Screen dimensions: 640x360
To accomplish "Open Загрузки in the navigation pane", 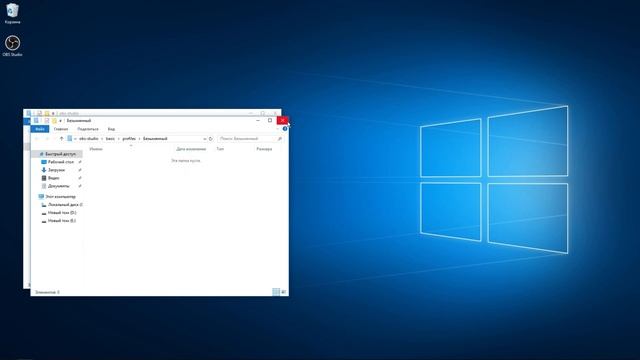I will point(56,170).
